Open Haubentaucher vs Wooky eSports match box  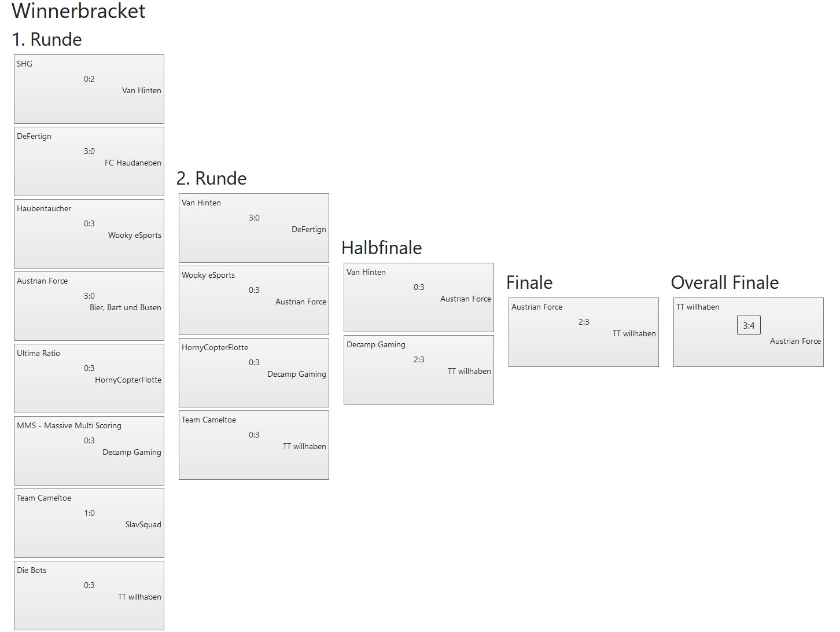89,234
